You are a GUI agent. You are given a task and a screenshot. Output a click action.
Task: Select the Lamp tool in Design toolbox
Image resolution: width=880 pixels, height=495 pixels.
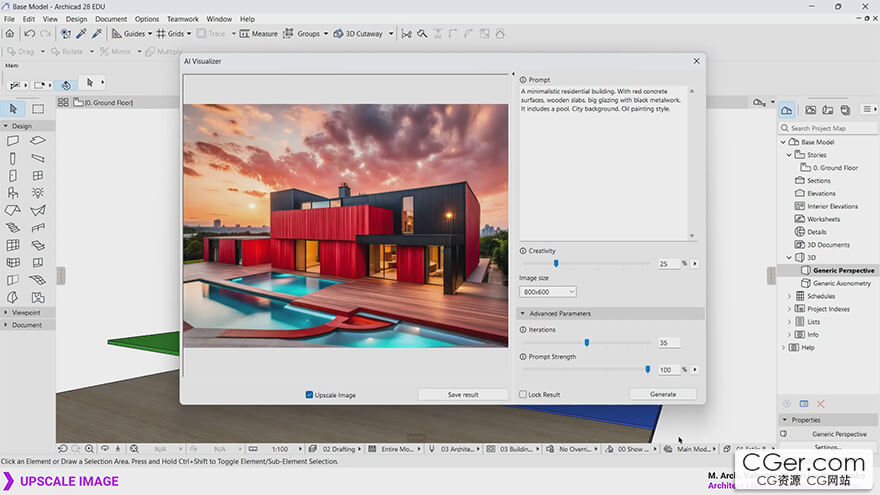point(38,192)
